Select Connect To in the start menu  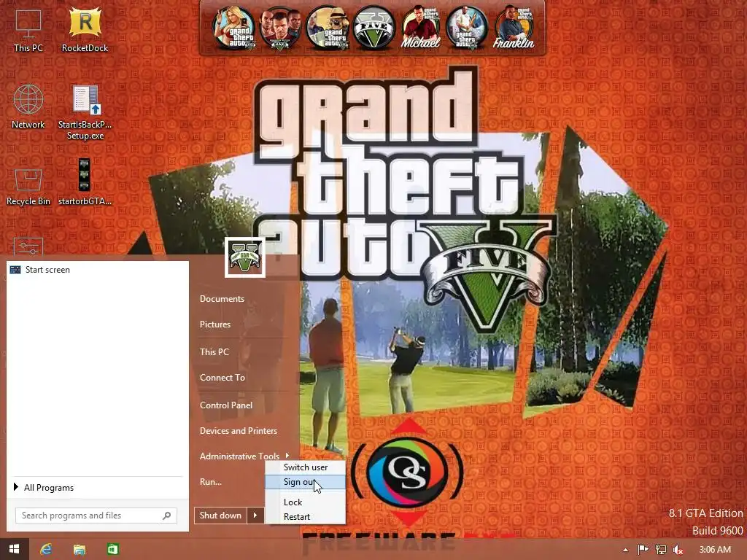coord(222,378)
